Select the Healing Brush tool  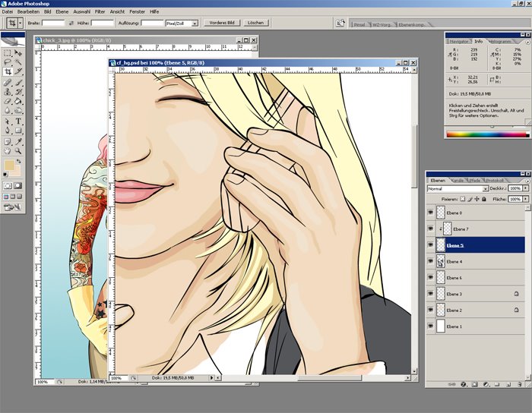[x=8, y=82]
